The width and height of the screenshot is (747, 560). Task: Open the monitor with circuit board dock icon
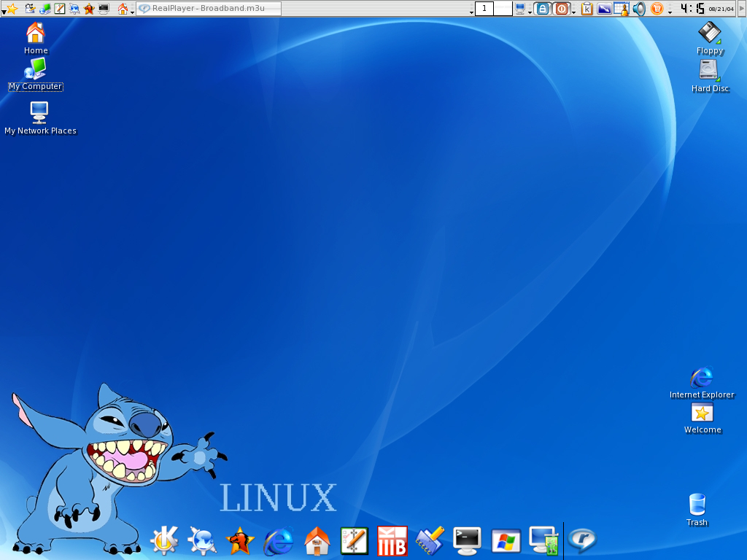coord(543,540)
